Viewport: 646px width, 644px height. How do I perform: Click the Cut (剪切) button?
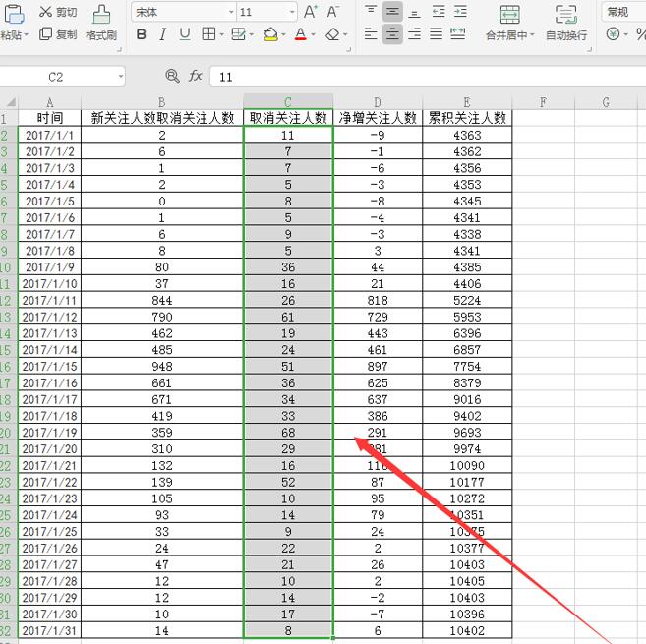click(58, 12)
